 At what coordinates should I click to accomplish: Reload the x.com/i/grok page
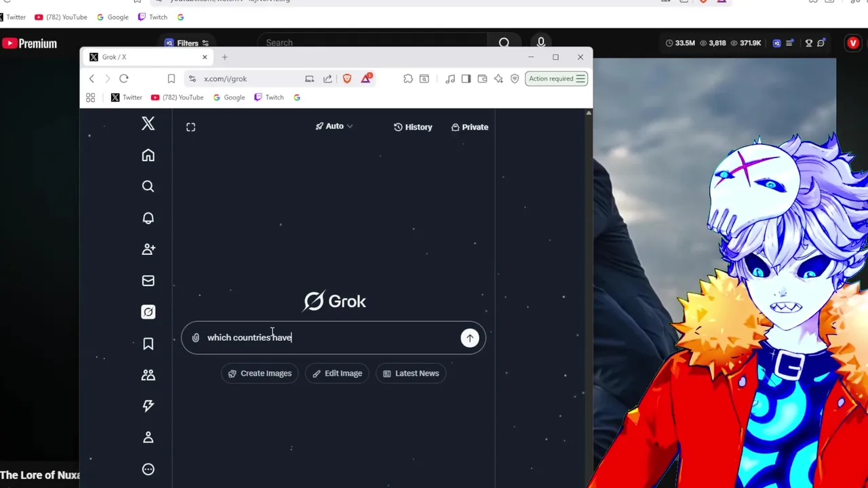(123, 79)
